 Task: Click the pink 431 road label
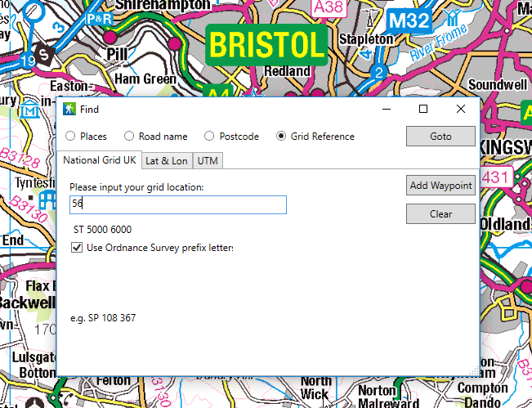498,177
